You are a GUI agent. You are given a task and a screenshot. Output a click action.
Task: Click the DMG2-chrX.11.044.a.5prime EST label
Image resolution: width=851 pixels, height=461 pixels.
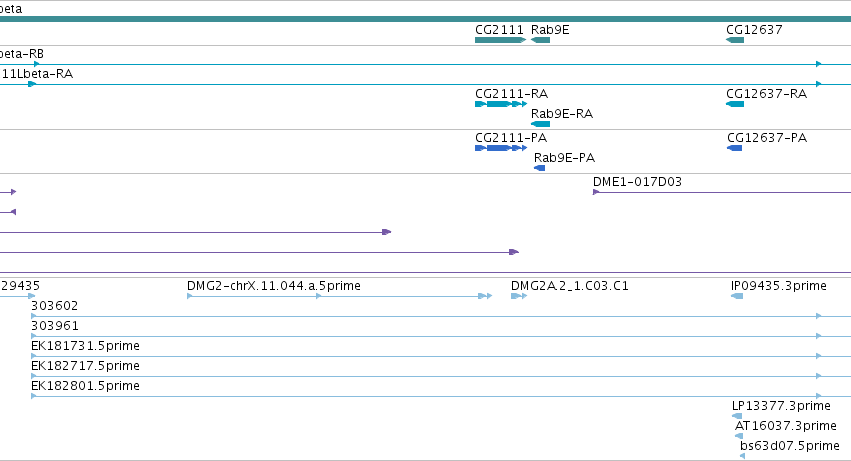[x=274, y=286]
